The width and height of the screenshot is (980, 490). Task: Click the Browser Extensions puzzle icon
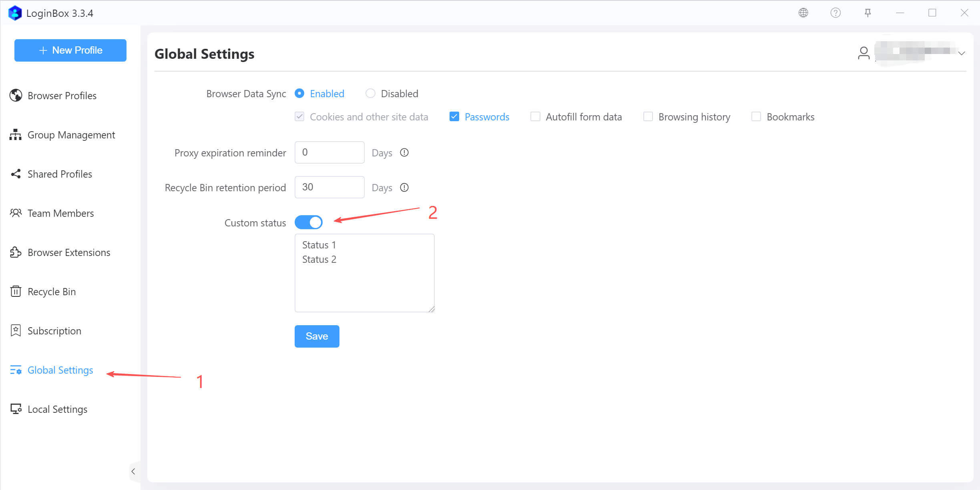click(x=16, y=252)
